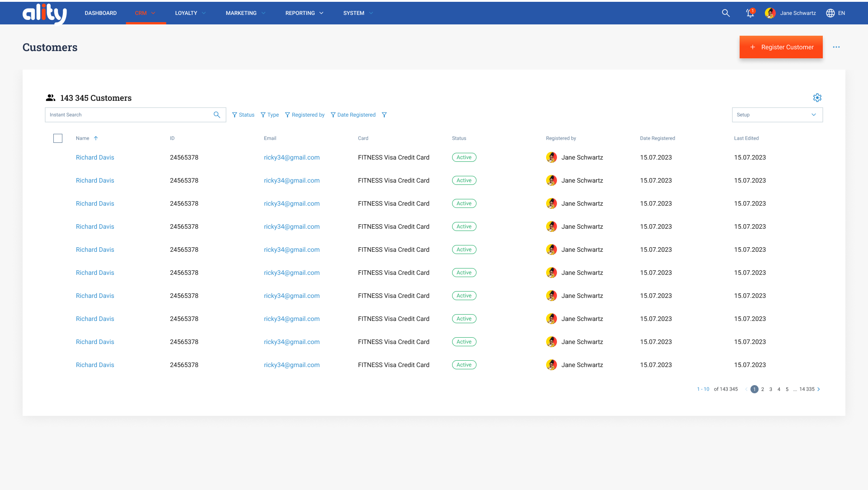The width and height of the screenshot is (868, 490).
Task: Sort by Date Registered column header
Action: click(657, 138)
